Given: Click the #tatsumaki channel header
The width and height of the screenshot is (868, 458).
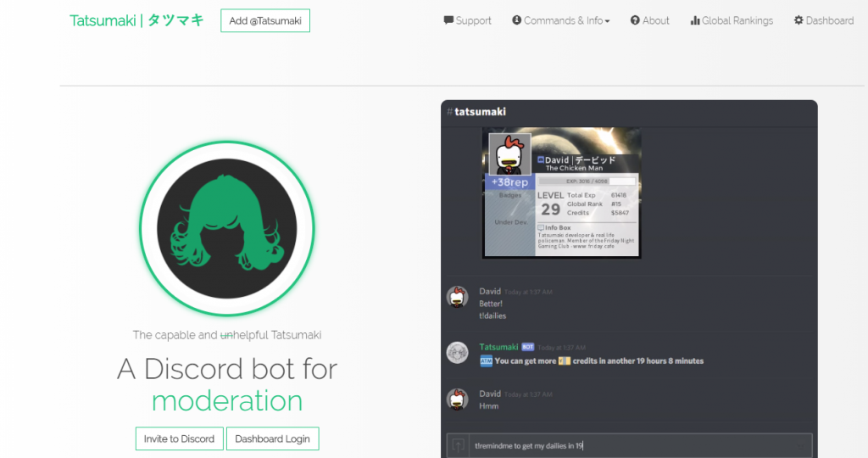Looking at the screenshot, I should point(476,111).
